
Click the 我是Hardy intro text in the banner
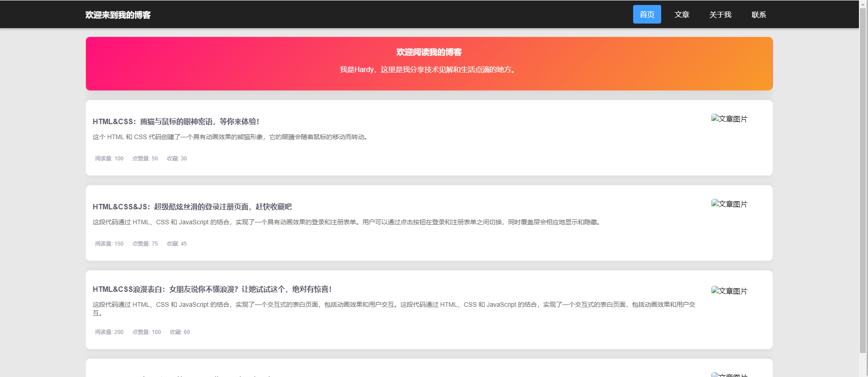point(429,69)
